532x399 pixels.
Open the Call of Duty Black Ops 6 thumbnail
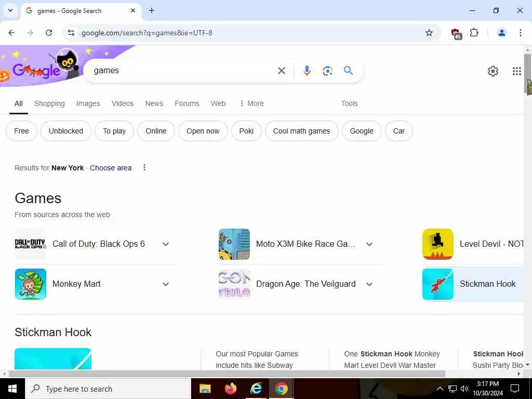(31, 244)
